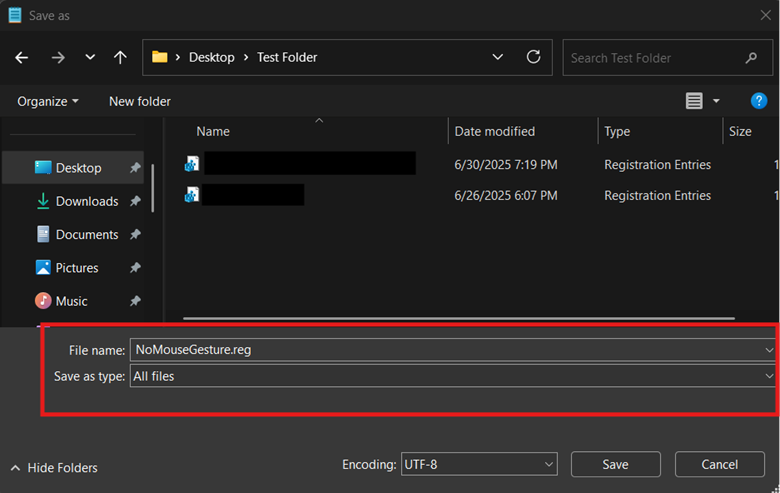Open help with the question mark icon
The height and width of the screenshot is (493, 780).
coord(759,101)
